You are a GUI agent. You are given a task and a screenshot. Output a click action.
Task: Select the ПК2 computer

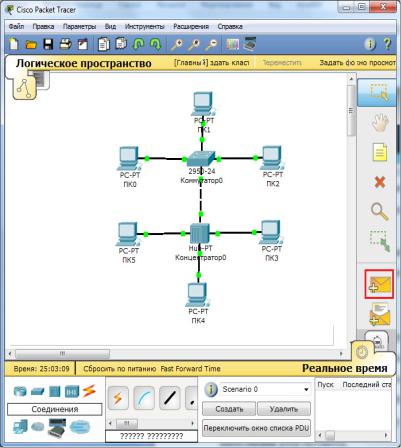click(x=272, y=157)
